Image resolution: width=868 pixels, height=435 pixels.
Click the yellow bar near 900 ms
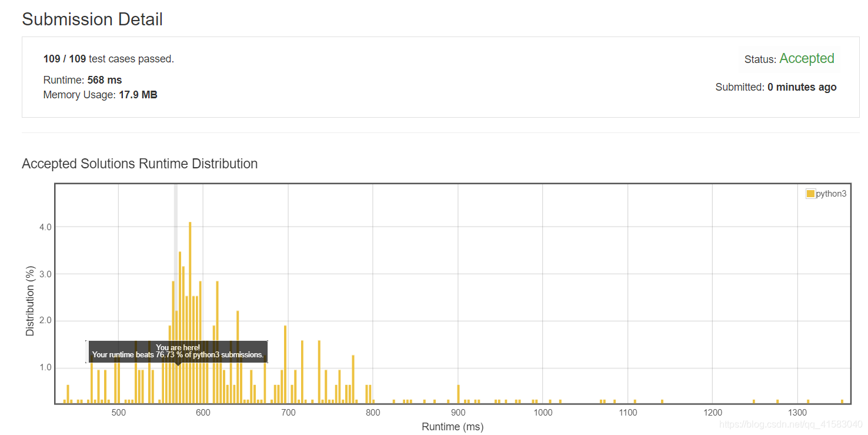coord(459,394)
